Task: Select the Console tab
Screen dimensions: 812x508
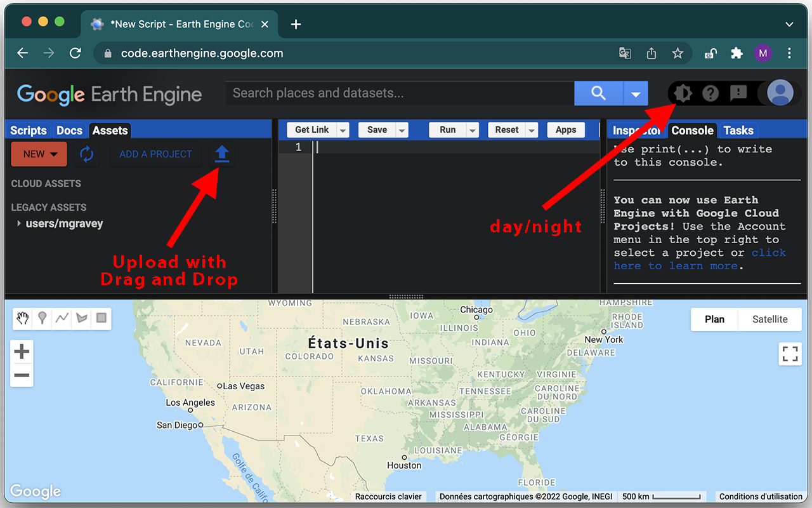Action: click(x=692, y=130)
